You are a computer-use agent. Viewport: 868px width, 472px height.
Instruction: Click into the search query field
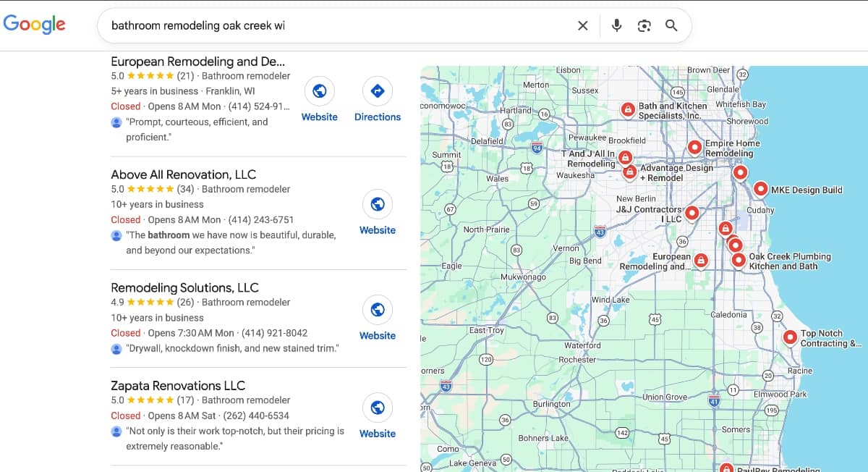[x=333, y=26]
